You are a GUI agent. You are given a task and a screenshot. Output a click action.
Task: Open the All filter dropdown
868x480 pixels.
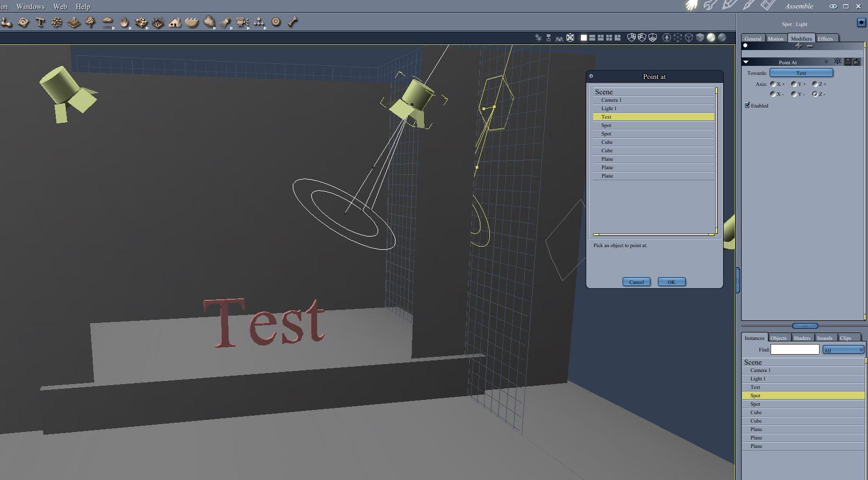pyautogui.click(x=843, y=350)
